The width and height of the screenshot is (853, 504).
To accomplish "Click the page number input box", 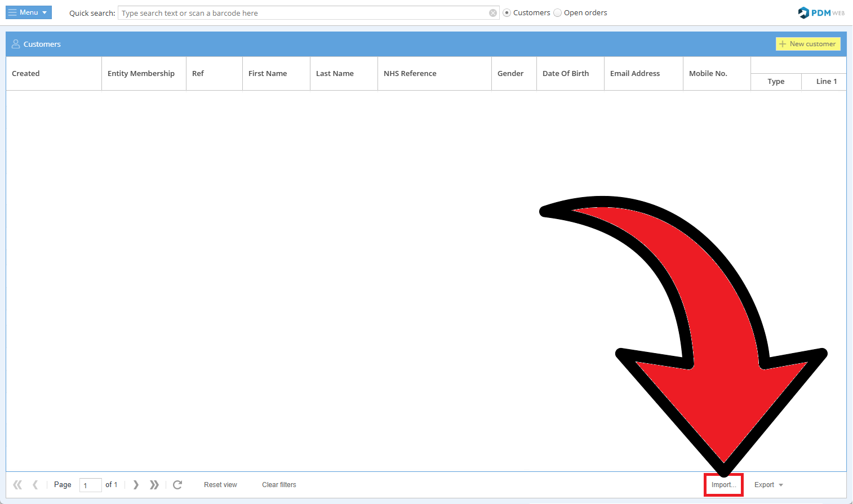I will coord(90,485).
